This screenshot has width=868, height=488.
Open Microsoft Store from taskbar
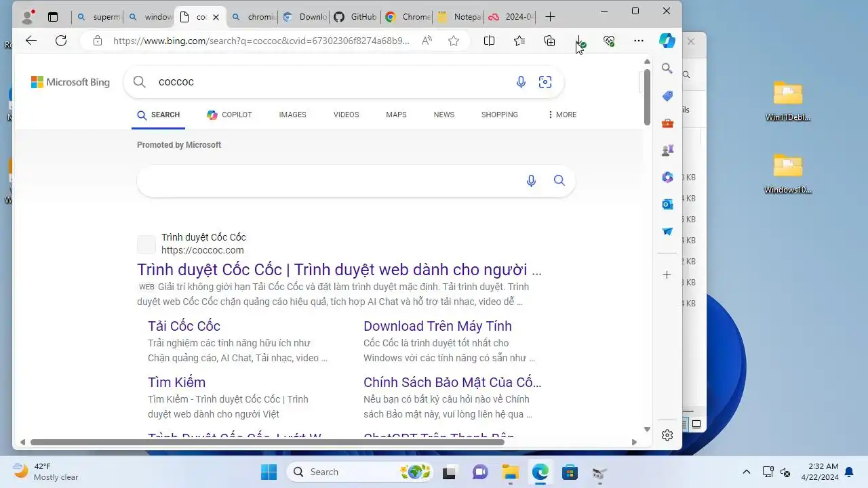tap(570, 472)
